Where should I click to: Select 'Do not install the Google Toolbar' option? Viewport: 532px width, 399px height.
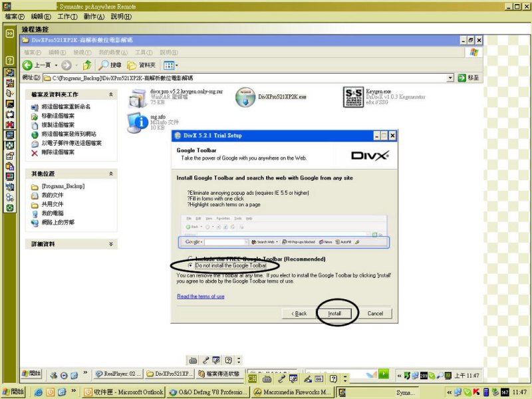pyautogui.click(x=190, y=265)
